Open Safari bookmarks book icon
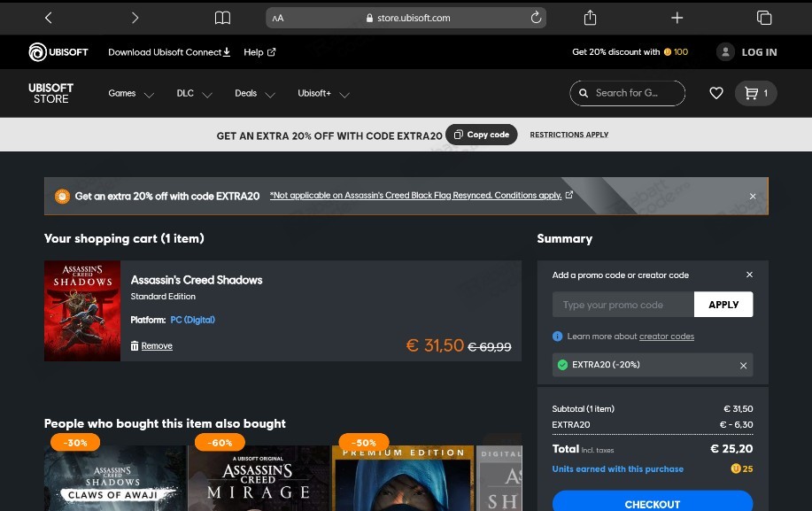The width and height of the screenshot is (812, 511). coord(222,18)
